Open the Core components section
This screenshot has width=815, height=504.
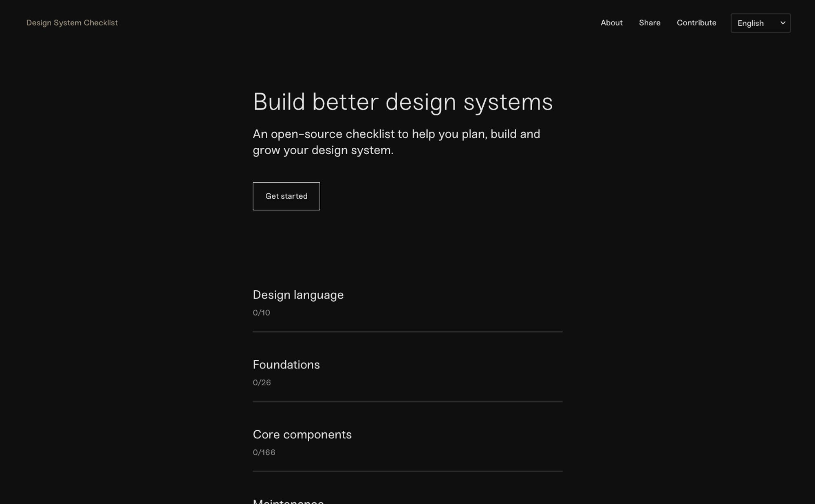pyautogui.click(x=302, y=434)
